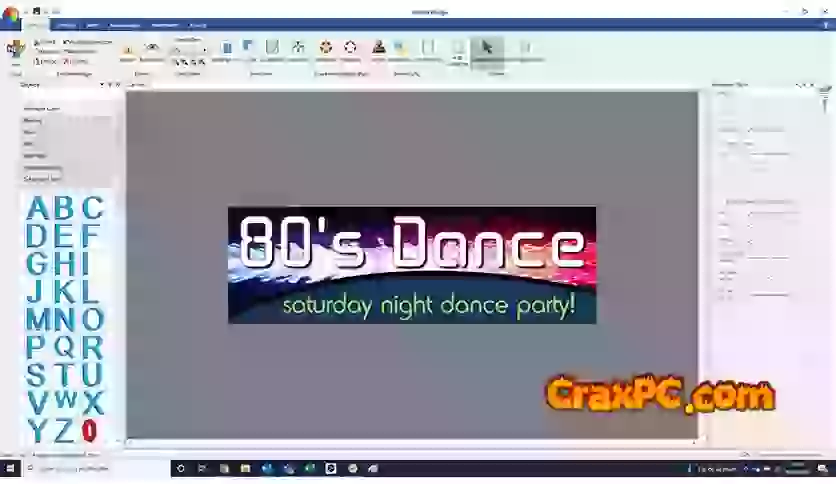Select the letter U thumbnail
Image resolution: width=836 pixels, height=484 pixels.
tap(92, 374)
